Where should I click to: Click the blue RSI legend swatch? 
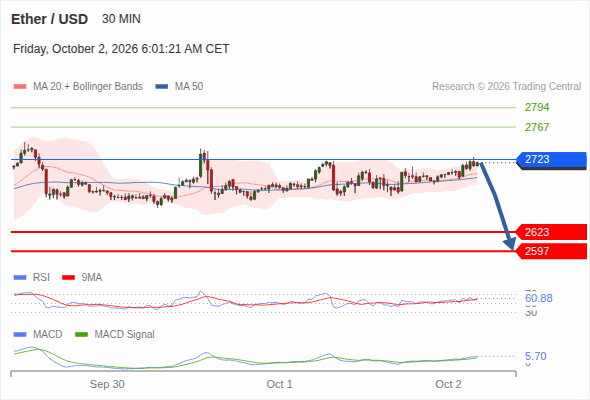(x=20, y=278)
